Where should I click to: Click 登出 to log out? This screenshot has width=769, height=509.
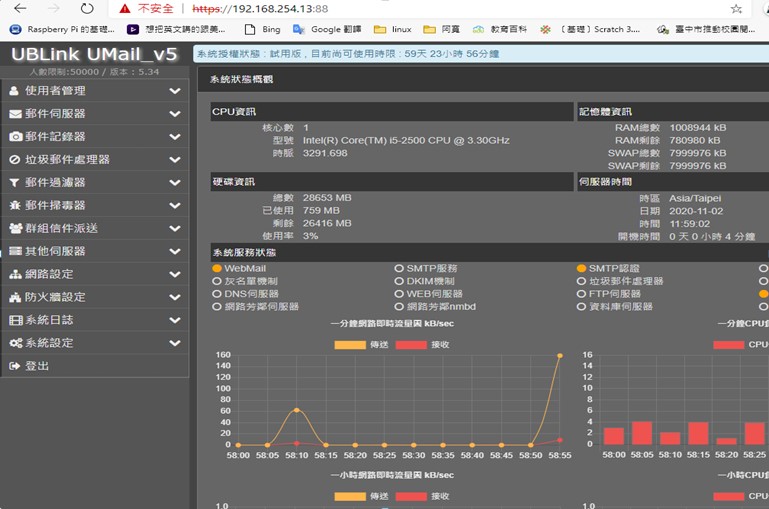click(x=37, y=366)
